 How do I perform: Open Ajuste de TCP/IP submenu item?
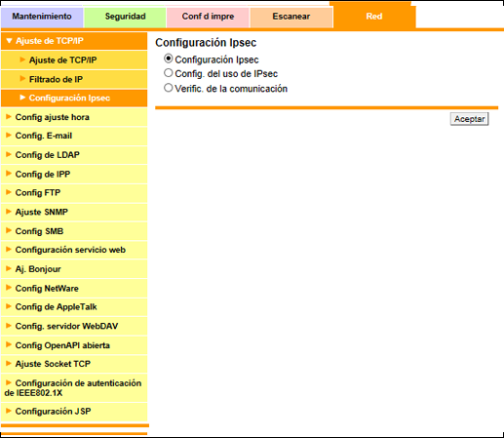74,60
